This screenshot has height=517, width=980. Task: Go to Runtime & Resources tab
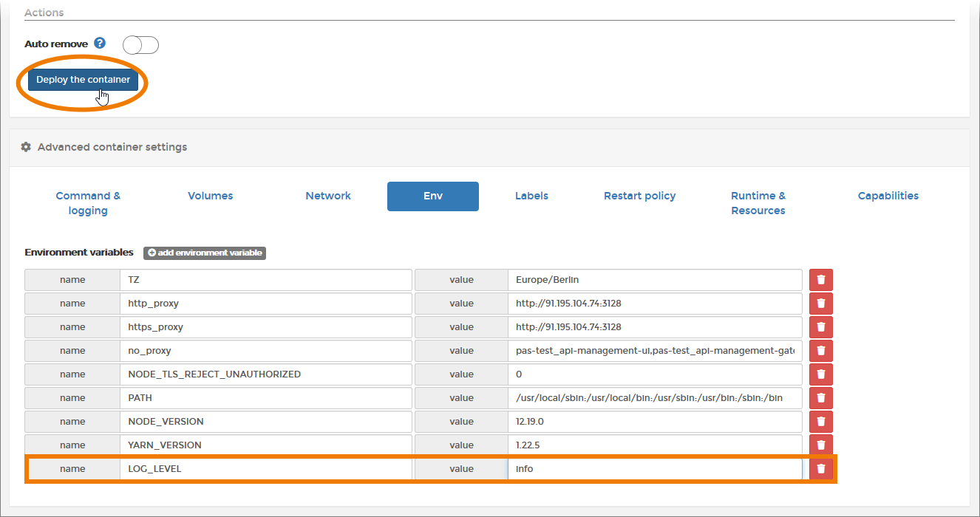tap(758, 203)
